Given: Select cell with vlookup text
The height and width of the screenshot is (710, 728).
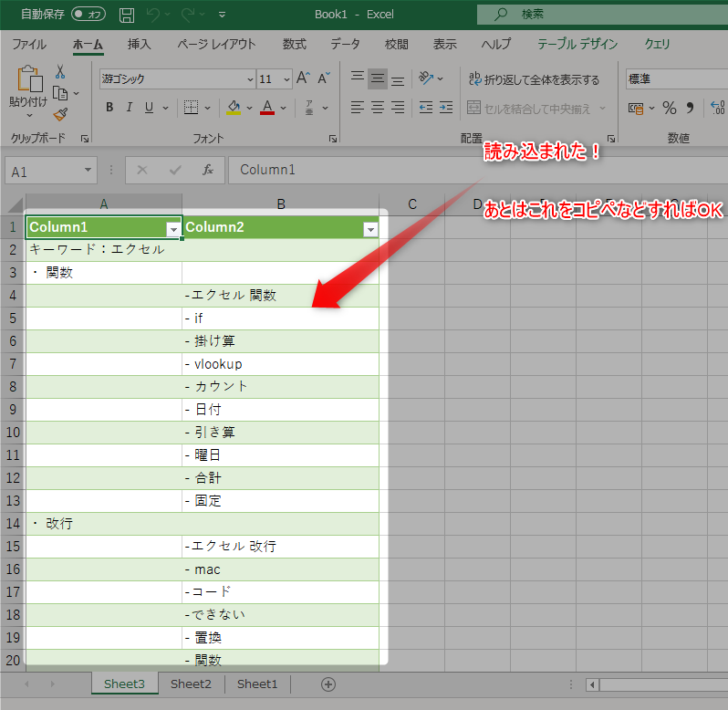Looking at the screenshot, I should (281, 364).
